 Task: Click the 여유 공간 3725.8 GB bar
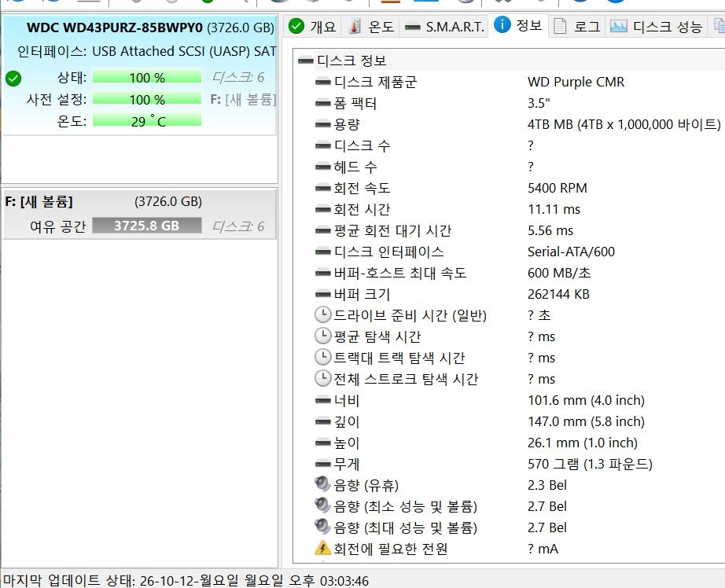[147, 226]
